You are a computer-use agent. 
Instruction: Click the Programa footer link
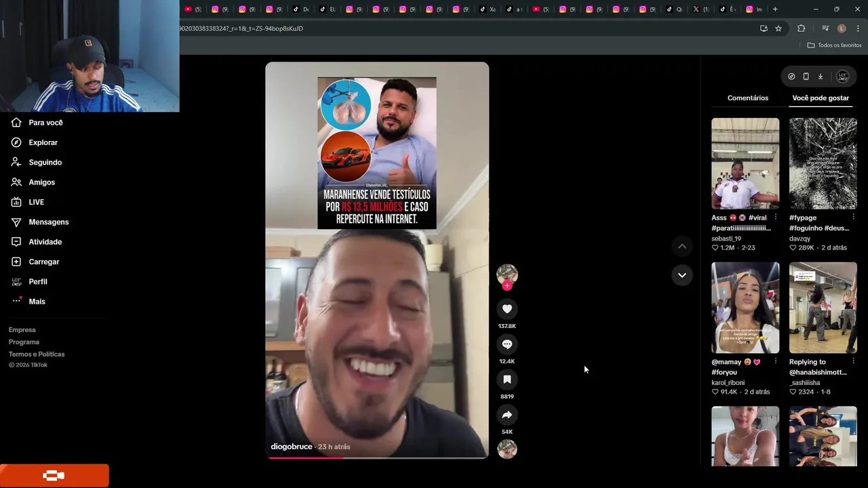24,342
